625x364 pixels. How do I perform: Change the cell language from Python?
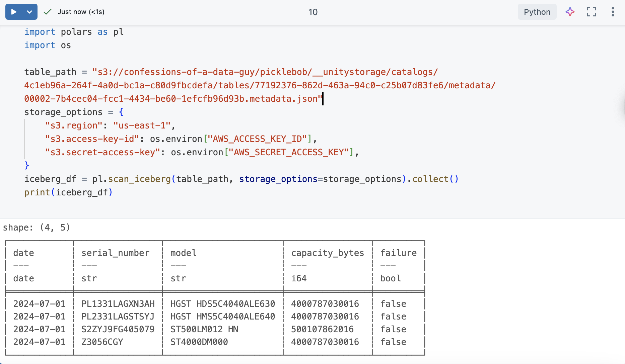coord(537,12)
